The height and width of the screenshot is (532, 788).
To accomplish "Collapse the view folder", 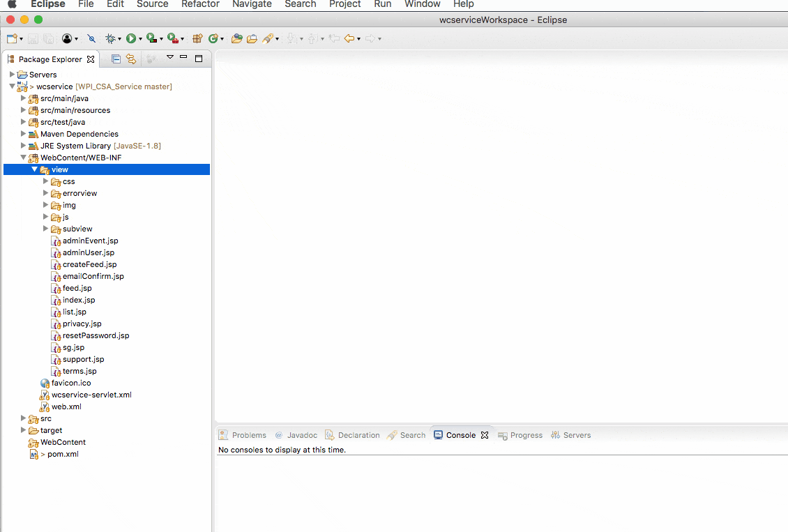I will click(34, 169).
